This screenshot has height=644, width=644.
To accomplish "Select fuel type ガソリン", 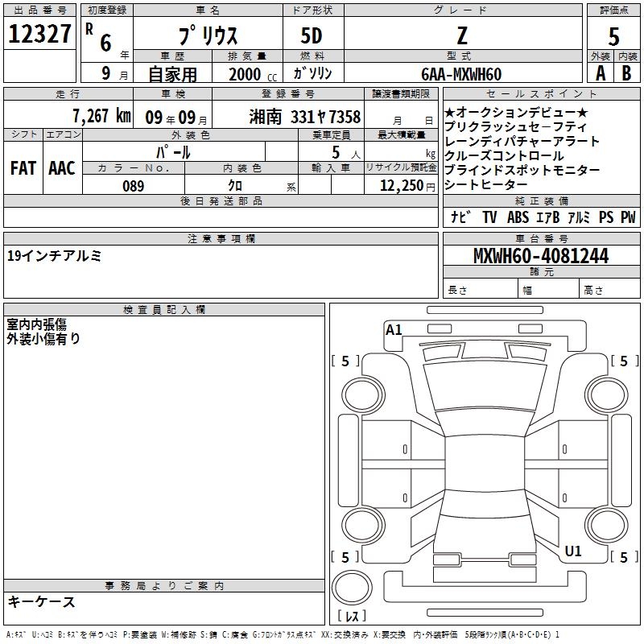I will coord(312,73).
